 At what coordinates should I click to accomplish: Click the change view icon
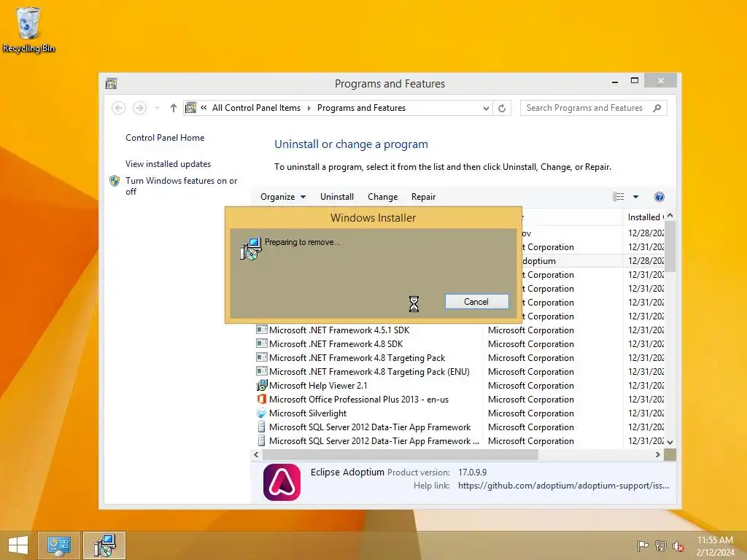(618, 197)
